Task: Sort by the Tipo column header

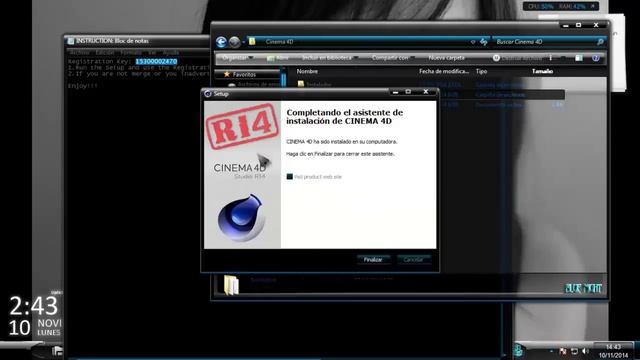Action: (x=481, y=71)
